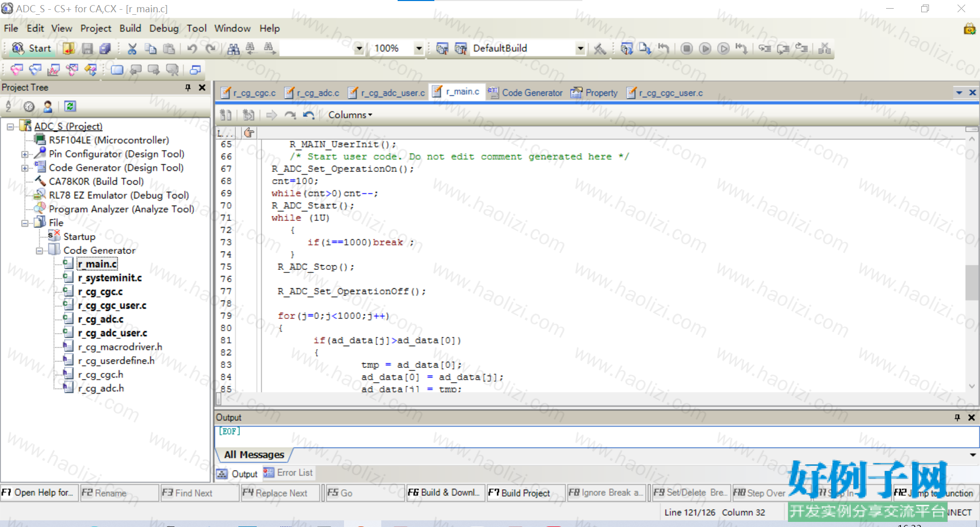Click the F7 Build Project function key button
The width and height of the screenshot is (980, 527).
[526, 493]
